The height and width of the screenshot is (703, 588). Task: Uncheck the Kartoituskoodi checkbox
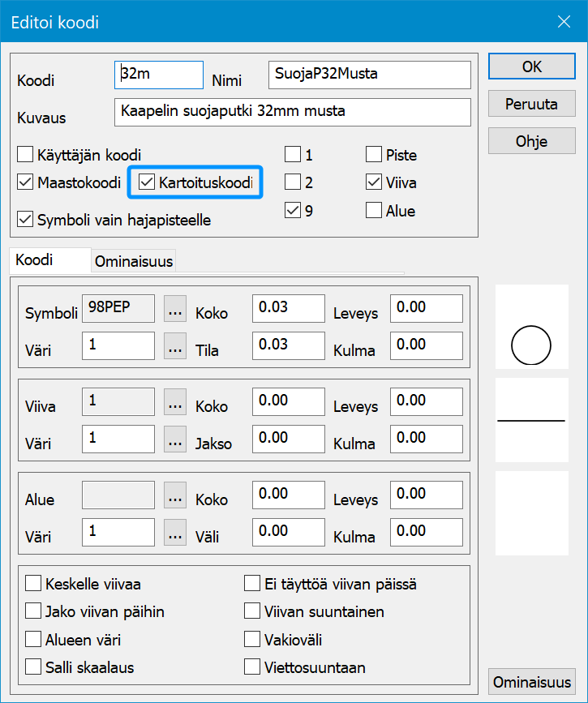pyautogui.click(x=148, y=182)
